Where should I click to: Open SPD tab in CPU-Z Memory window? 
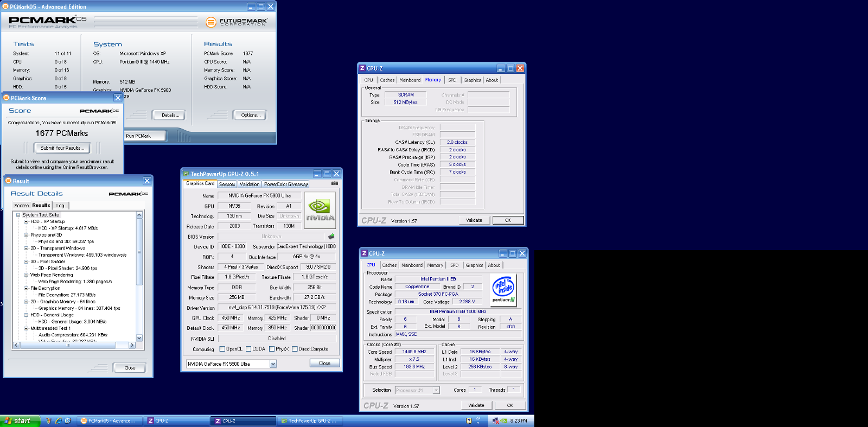(452, 80)
